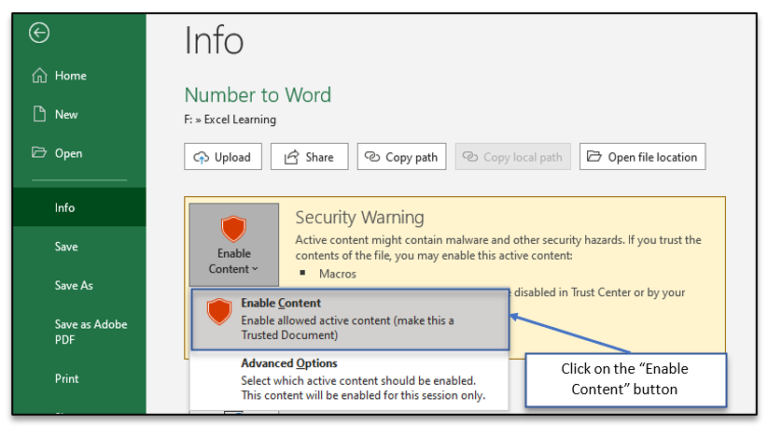Choose Enable Content from the dropdown list
The image size is (768, 426).
click(350, 319)
